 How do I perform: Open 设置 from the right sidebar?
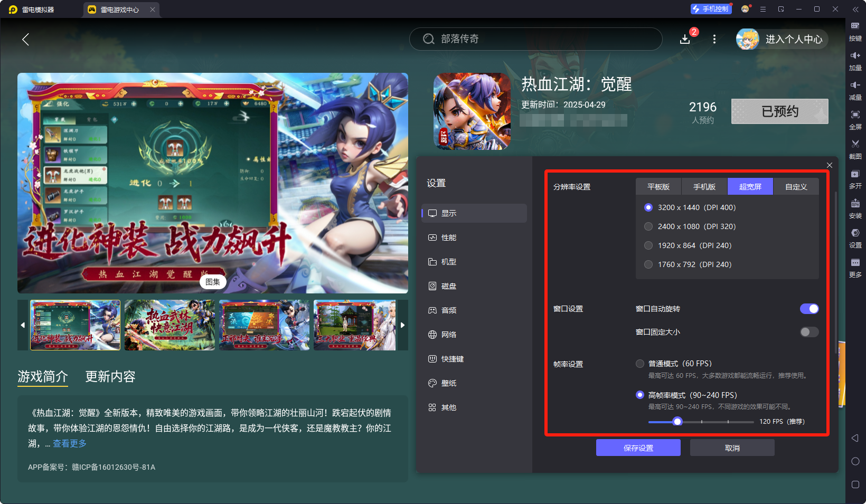[x=855, y=238]
